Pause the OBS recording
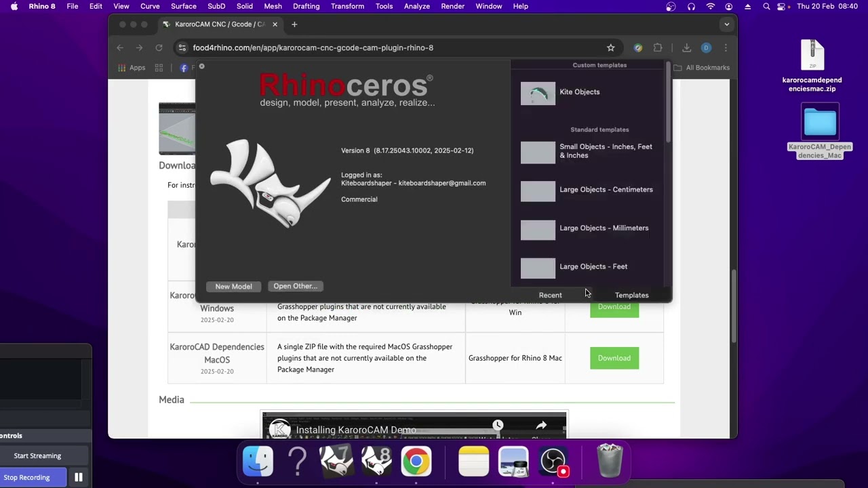Image resolution: width=868 pixels, height=488 pixels. [x=79, y=477]
